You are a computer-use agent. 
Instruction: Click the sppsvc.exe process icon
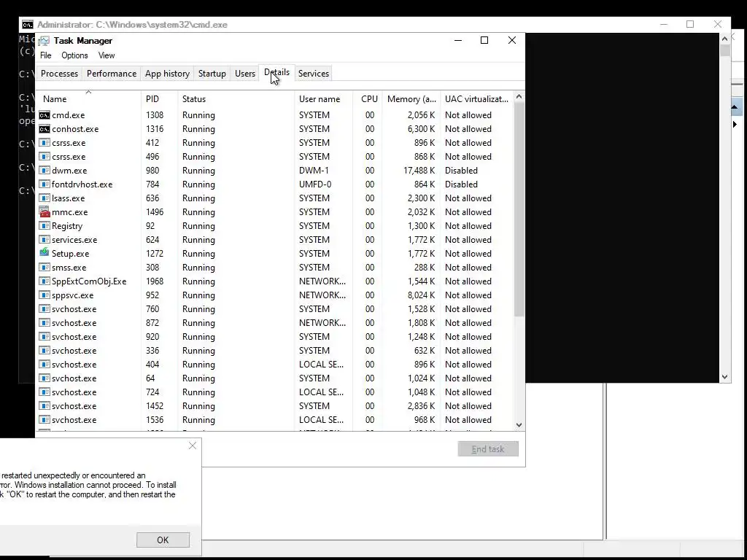44,295
